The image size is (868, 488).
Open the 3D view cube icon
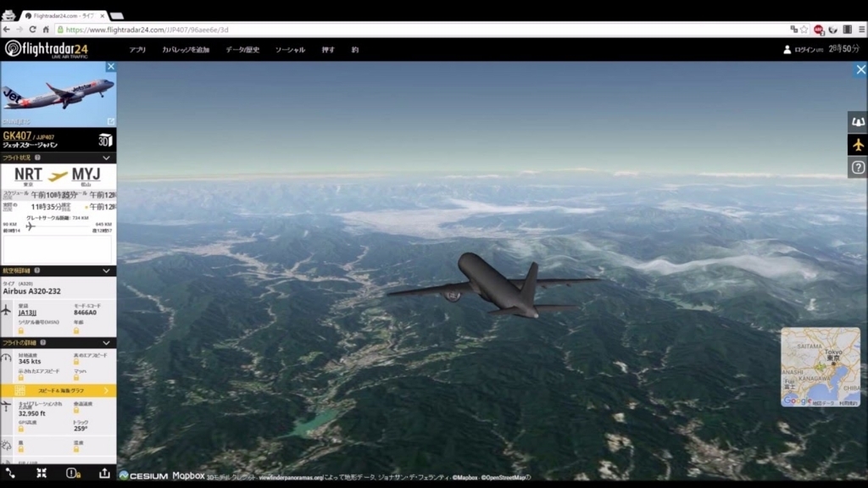(x=105, y=140)
